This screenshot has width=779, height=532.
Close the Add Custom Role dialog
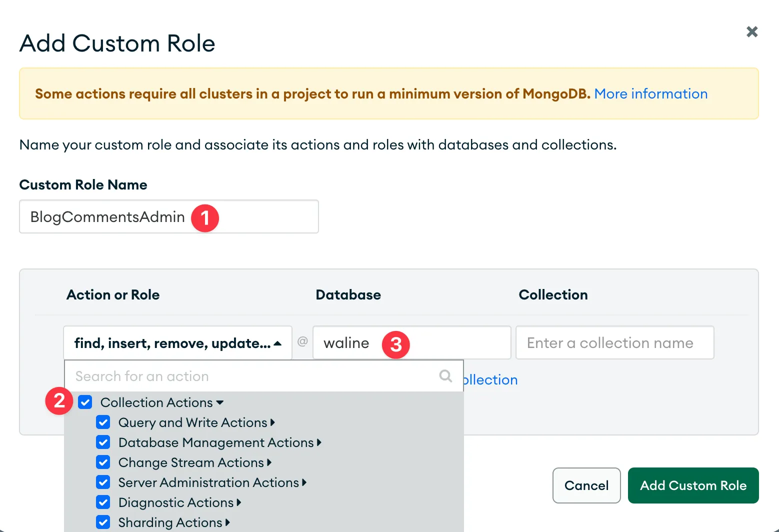[x=751, y=32]
